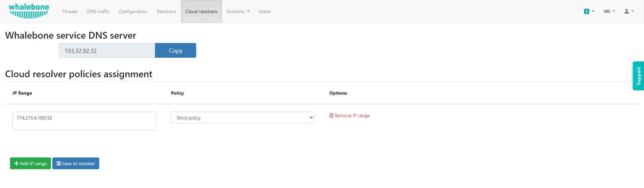Expand the Sinkhole dropdown menu
Screen dimensions: 644x188
point(238,11)
